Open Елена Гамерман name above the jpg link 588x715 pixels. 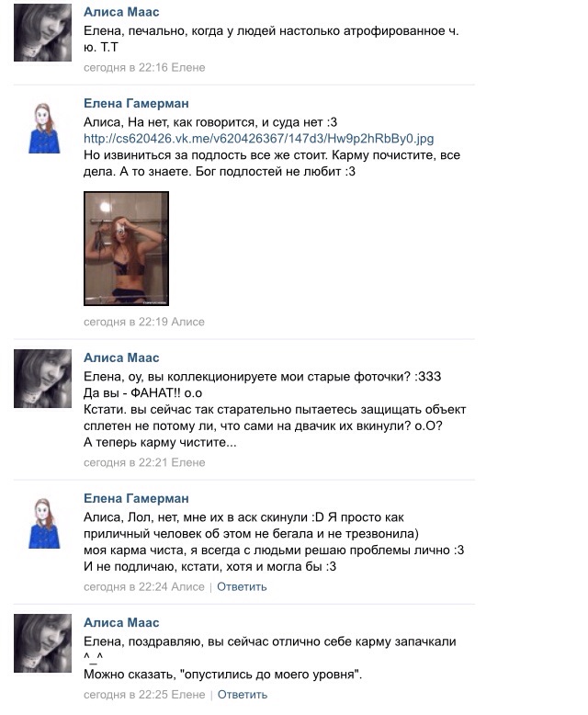tap(136, 104)
